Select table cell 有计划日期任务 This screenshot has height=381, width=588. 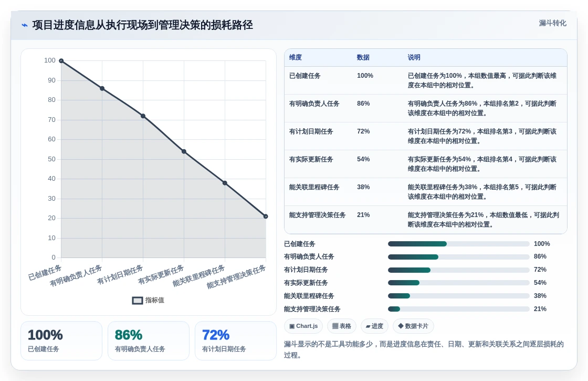click(311, 131)
